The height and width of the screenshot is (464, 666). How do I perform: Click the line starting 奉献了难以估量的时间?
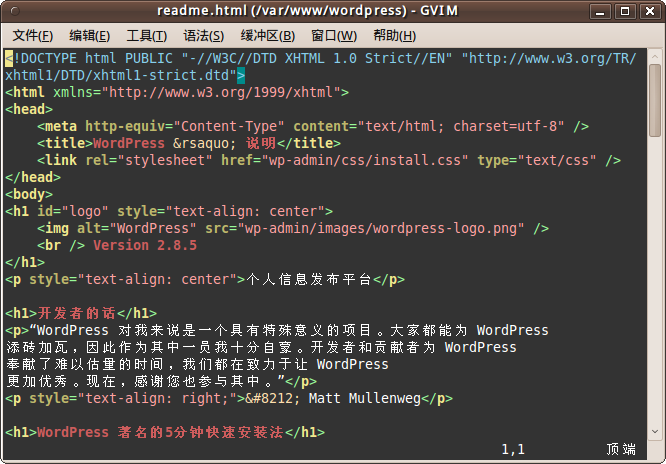pos(197,364)
